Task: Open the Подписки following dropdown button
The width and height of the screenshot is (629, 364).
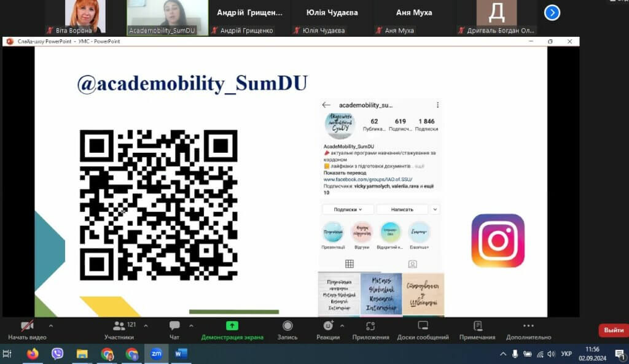Action: pos(348,209)
